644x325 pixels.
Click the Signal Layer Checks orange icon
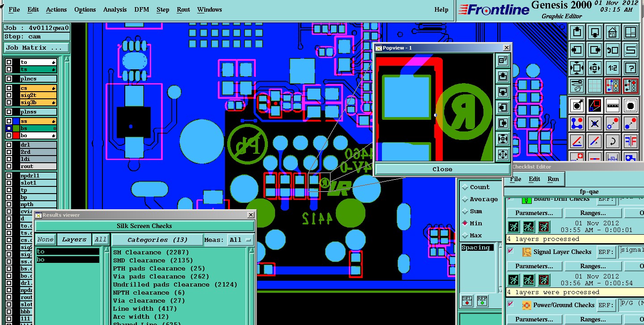point(527,252)
